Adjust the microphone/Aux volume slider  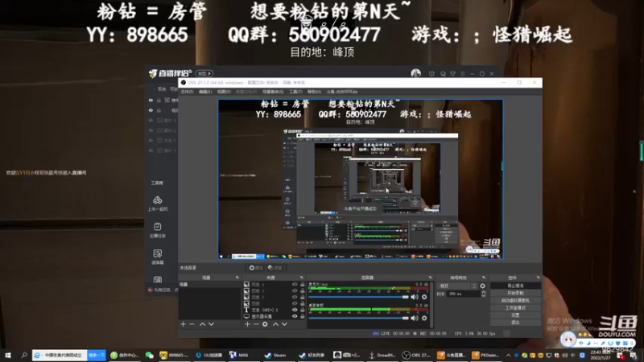click(x=358, y=297)
